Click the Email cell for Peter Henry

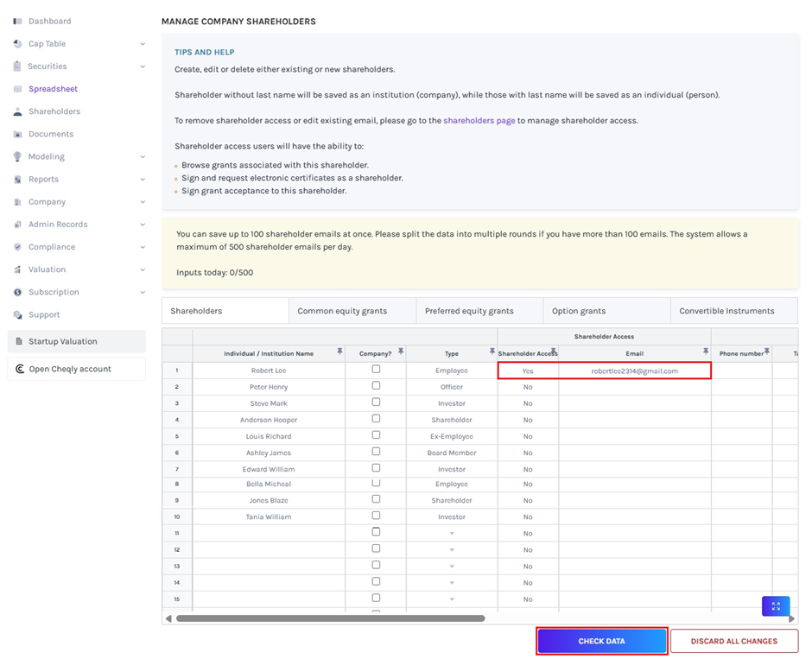click(634, 387)
